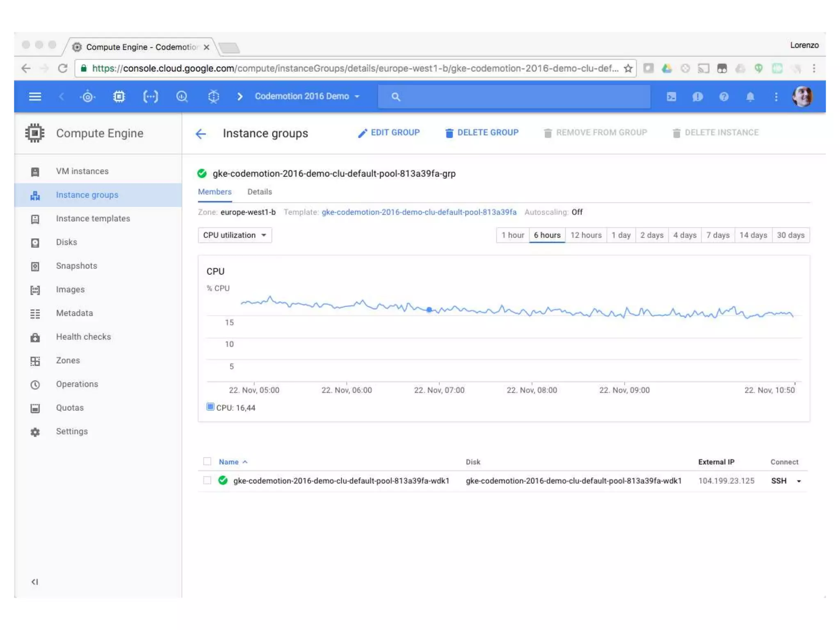The height and width of the screenshot is (630, 840).
Task: Toggle the select-all checkbox in Name header
Action: click(207, 461)
